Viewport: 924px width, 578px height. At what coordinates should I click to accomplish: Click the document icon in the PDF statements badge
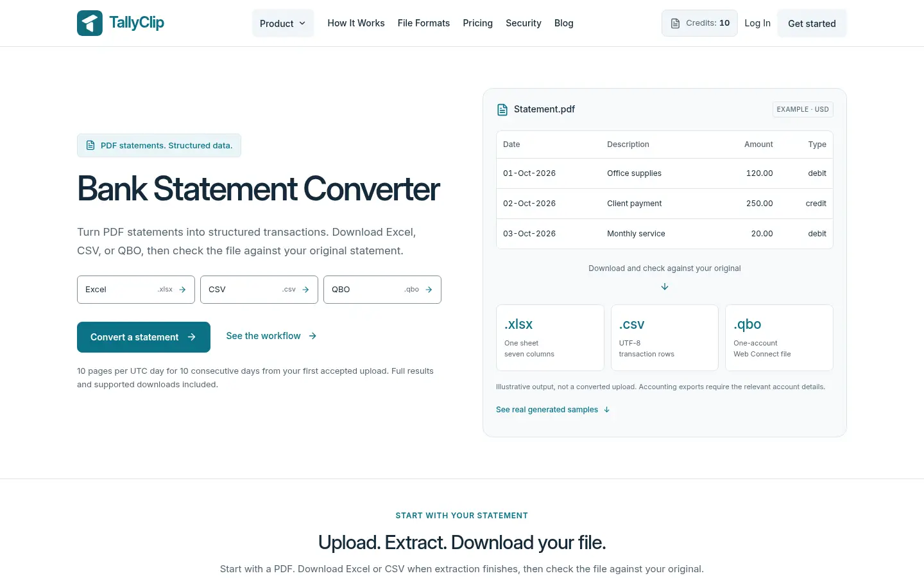click(90, 146)
